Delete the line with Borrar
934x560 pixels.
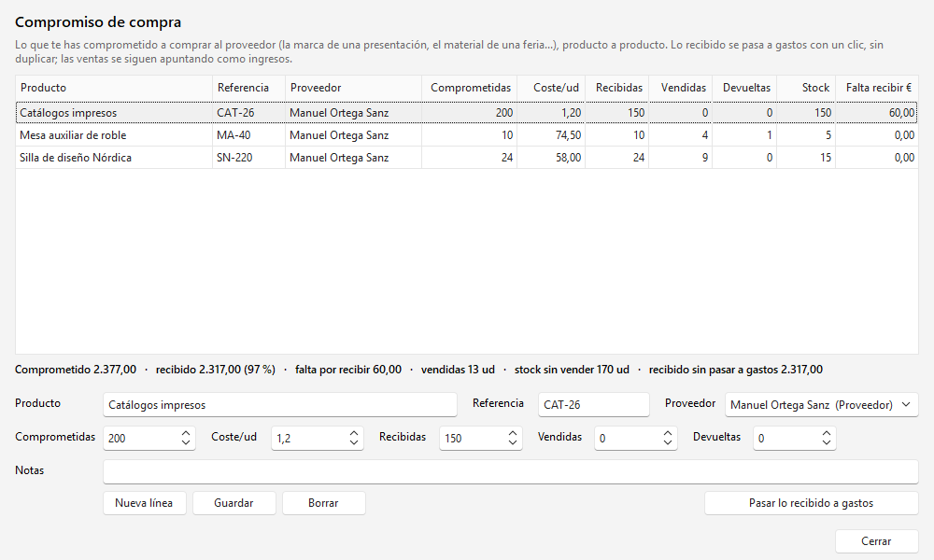323,503
